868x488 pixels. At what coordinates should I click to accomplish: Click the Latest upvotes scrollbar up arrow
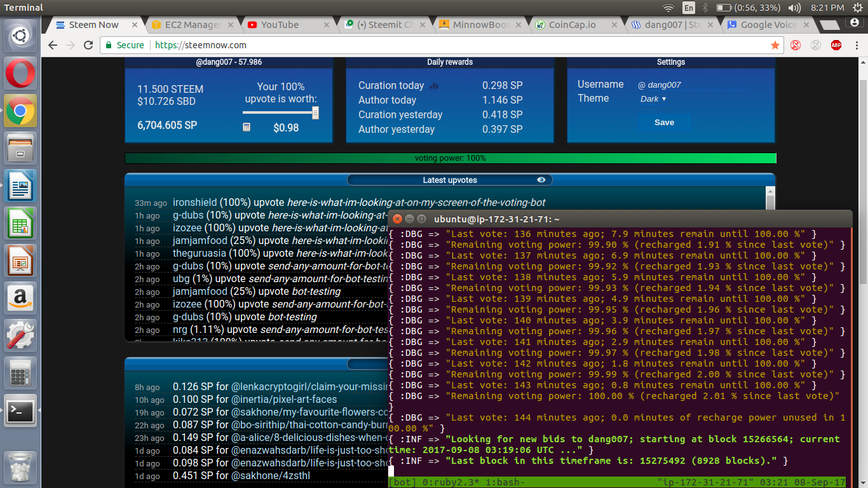point(770,191)
